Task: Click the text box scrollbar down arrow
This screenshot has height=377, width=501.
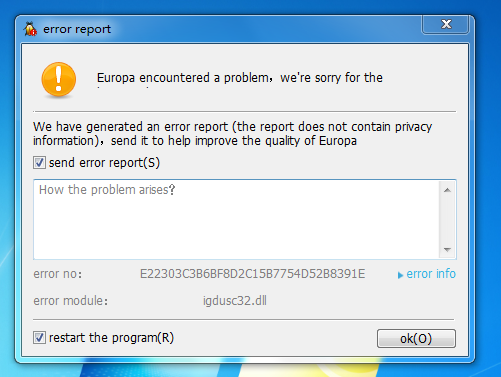Action: click(447, 249)
